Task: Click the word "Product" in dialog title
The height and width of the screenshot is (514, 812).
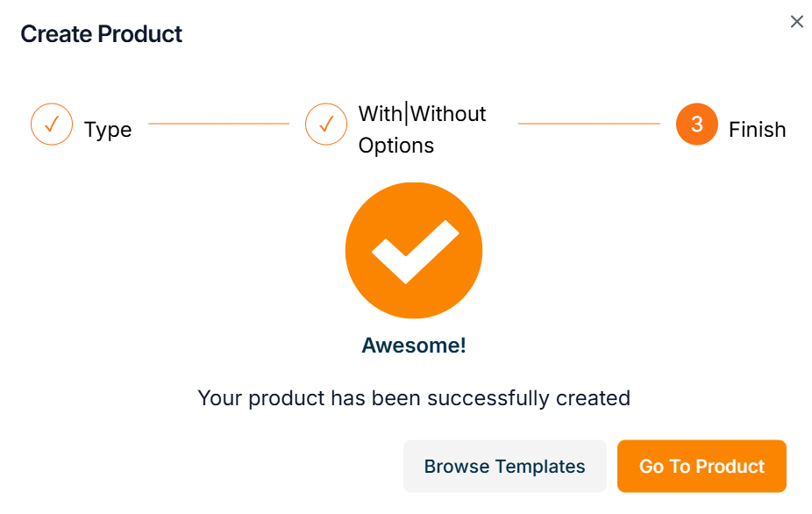Action: [x=140, y=34]
